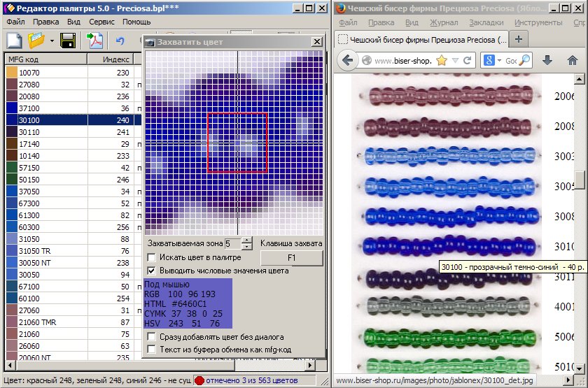
Task: Show the URL history dropdown arrow
Action: tap(456, 61)
